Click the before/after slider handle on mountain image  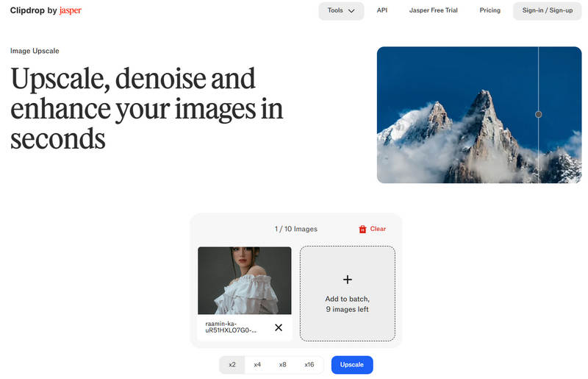538,114
